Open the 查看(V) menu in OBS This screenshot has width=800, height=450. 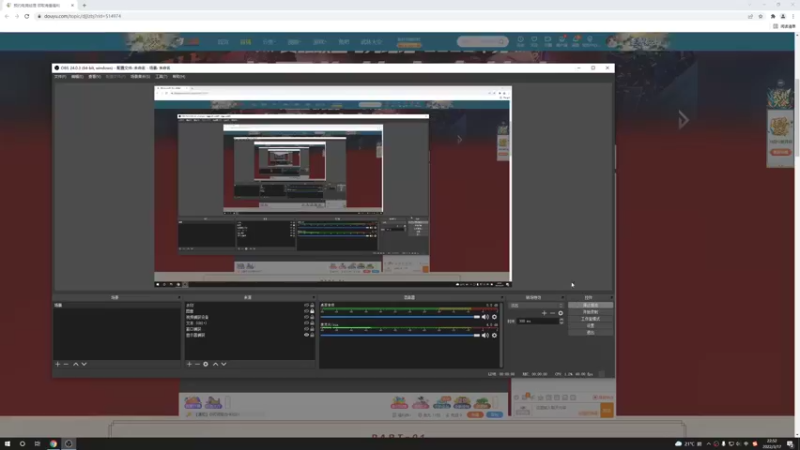(x=94, y=77)
